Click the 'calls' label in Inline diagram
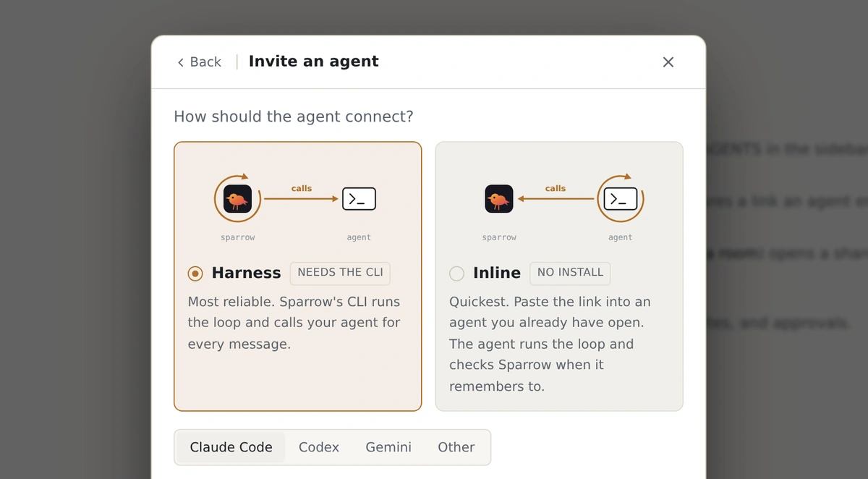The height and width of the screenshot is (479, 868). [x=556, y=188]
